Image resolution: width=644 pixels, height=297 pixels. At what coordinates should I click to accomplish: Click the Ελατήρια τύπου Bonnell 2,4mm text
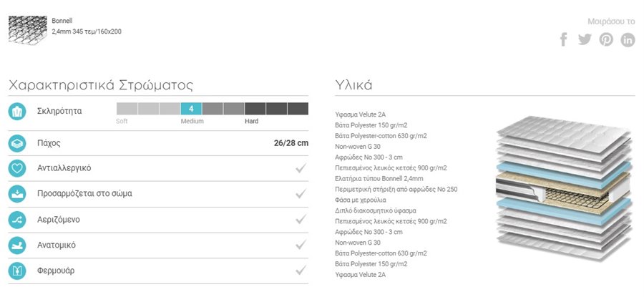379,179
